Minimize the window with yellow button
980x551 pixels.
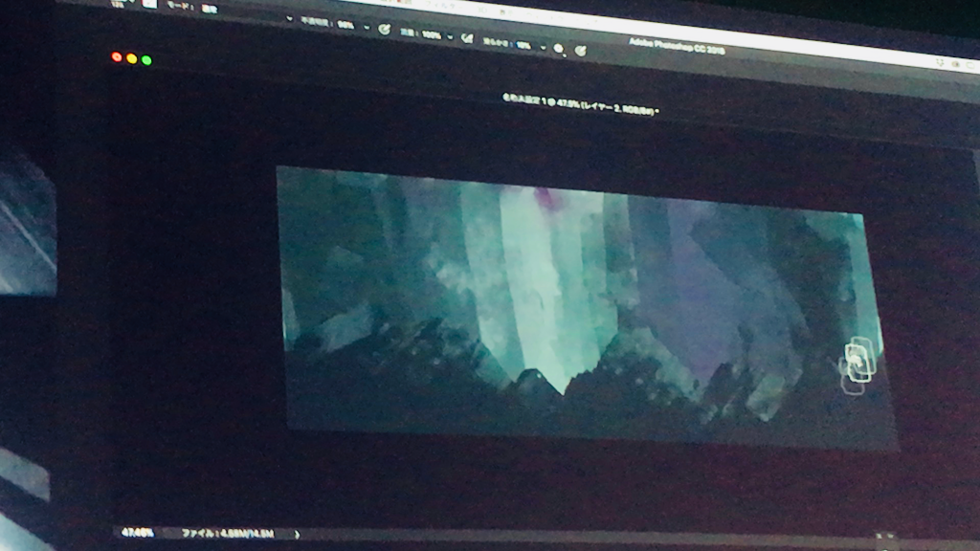point(131,58)
